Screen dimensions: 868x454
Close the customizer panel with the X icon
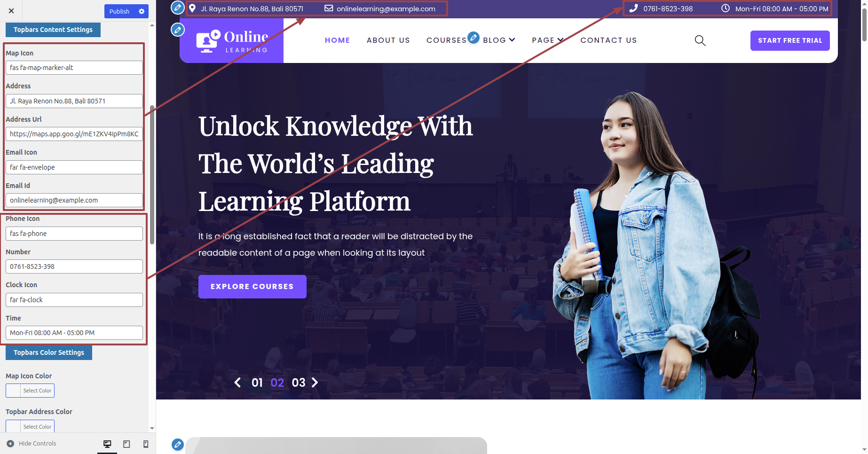point(11,11)
